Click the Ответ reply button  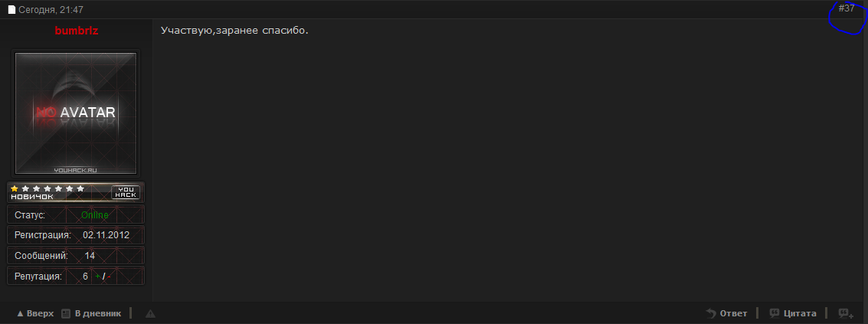click(x=726, y=313)
